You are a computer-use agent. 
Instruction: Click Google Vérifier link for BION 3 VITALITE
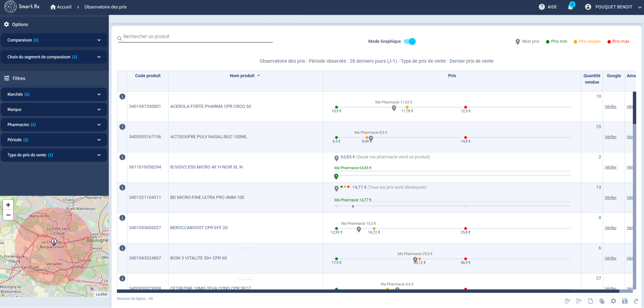coord(611,258)
